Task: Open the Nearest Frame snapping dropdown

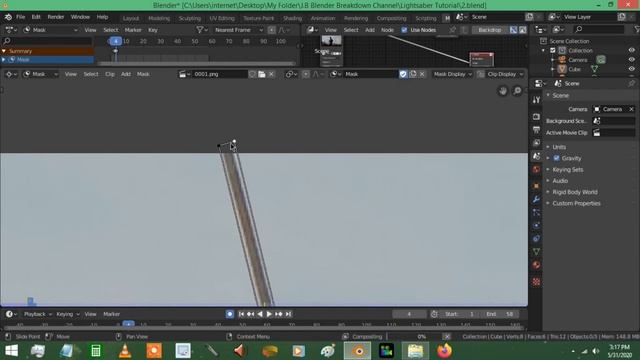Action: pyautogui.click(x=238, y=30)
